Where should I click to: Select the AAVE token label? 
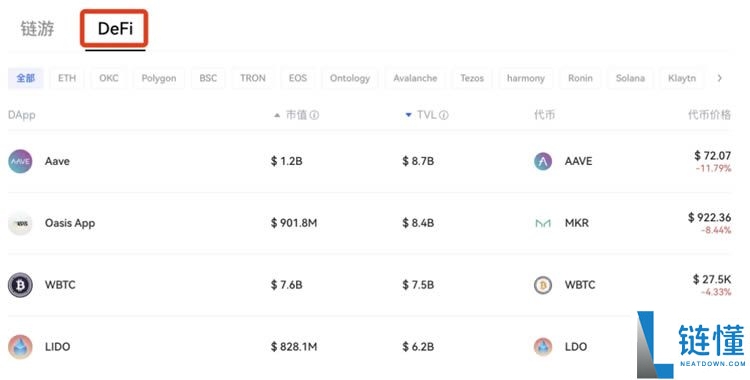click(x=578, y=161)
